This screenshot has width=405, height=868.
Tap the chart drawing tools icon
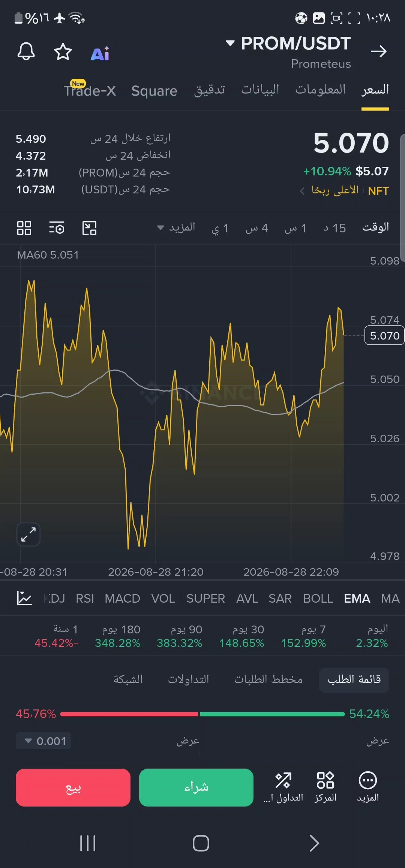89,228
